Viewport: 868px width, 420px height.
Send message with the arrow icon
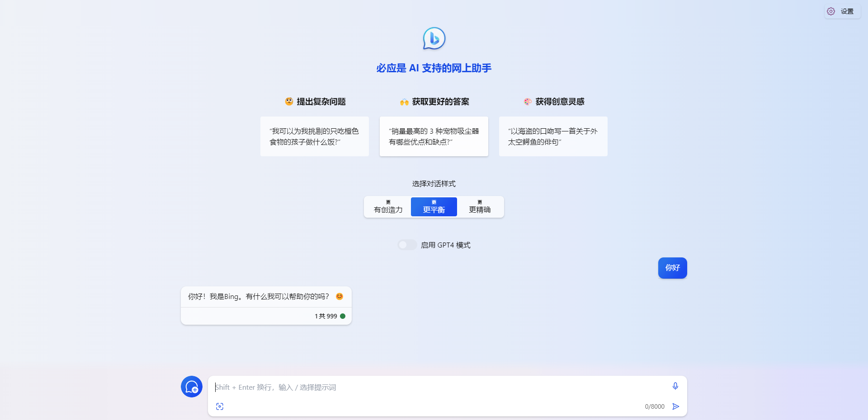pyautogui.click(x=676, y=406)
